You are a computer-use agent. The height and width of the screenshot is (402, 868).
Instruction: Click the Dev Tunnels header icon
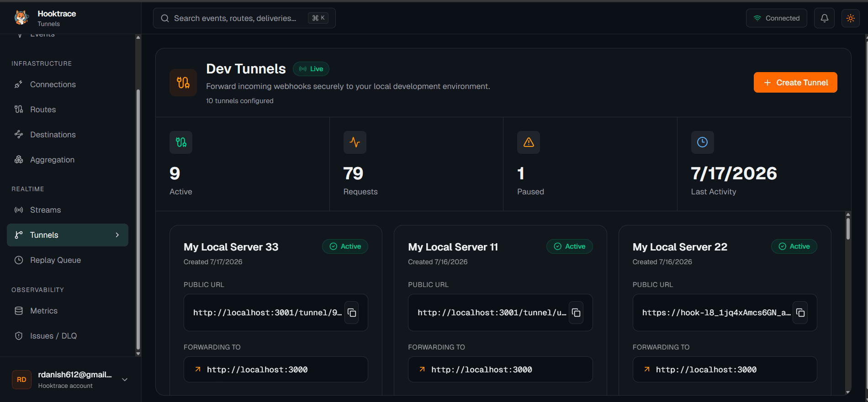pyautogui.click(x=183, y=83)
